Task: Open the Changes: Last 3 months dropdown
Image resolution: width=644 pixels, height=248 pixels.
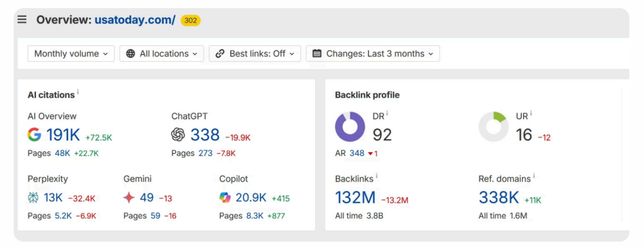Action: pyautogui.click(x=373, y=54)
